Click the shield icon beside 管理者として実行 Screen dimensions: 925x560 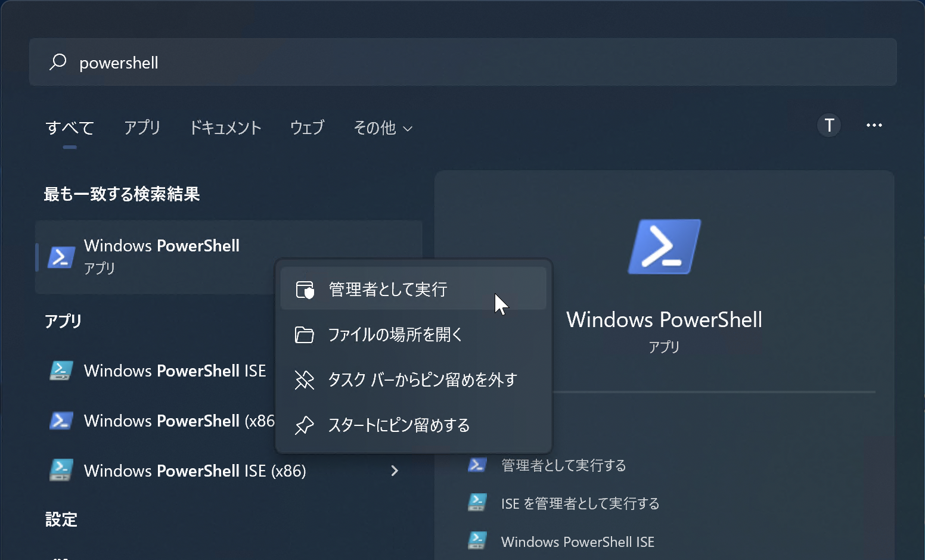point(304,289)
